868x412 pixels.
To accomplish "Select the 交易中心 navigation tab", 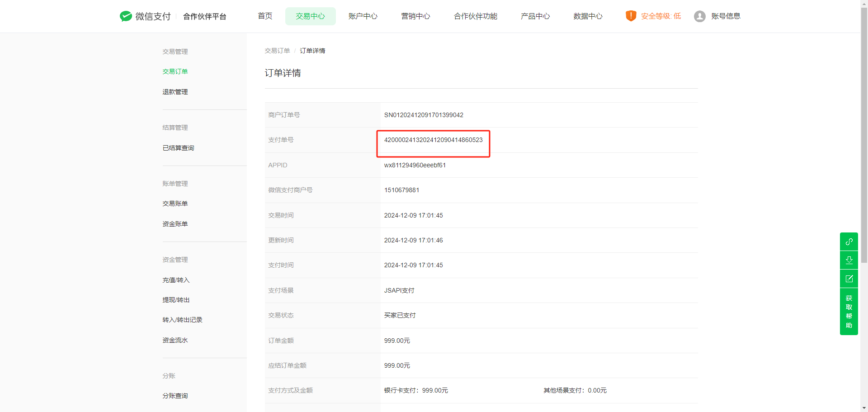I will coord(310,16).
